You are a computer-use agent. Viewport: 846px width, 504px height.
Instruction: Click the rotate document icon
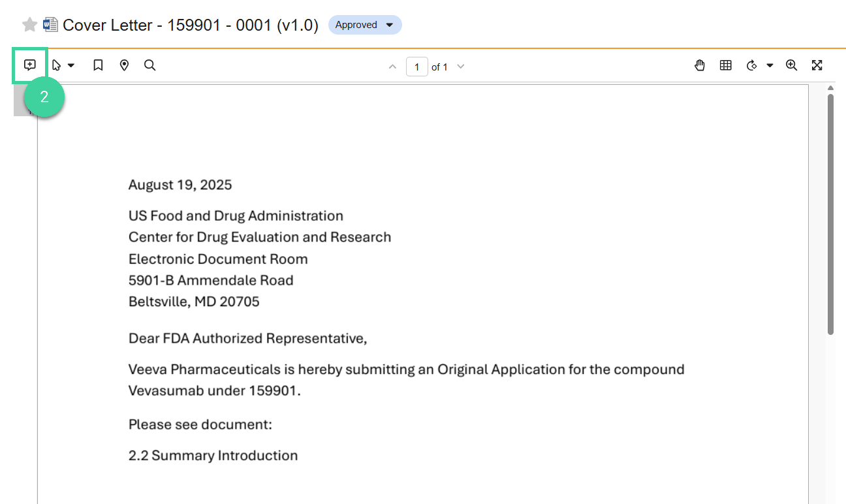click(x=752, y=65)
